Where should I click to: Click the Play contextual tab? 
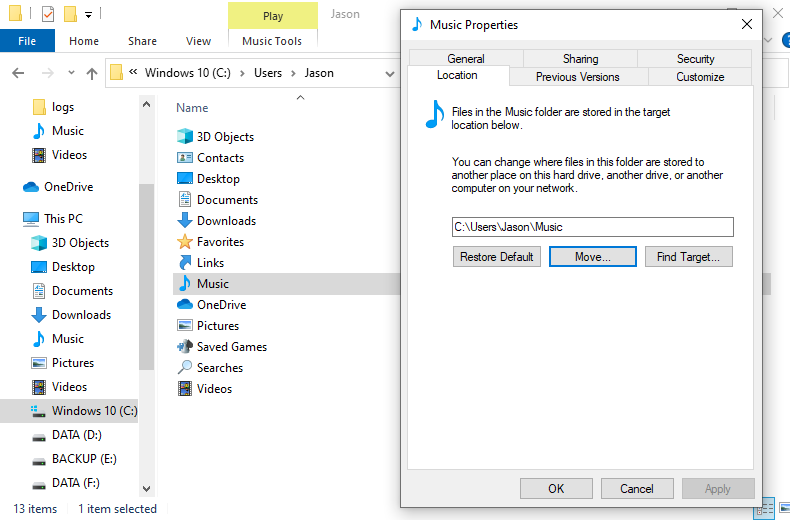pyautogui.click(x=273, y=16)
